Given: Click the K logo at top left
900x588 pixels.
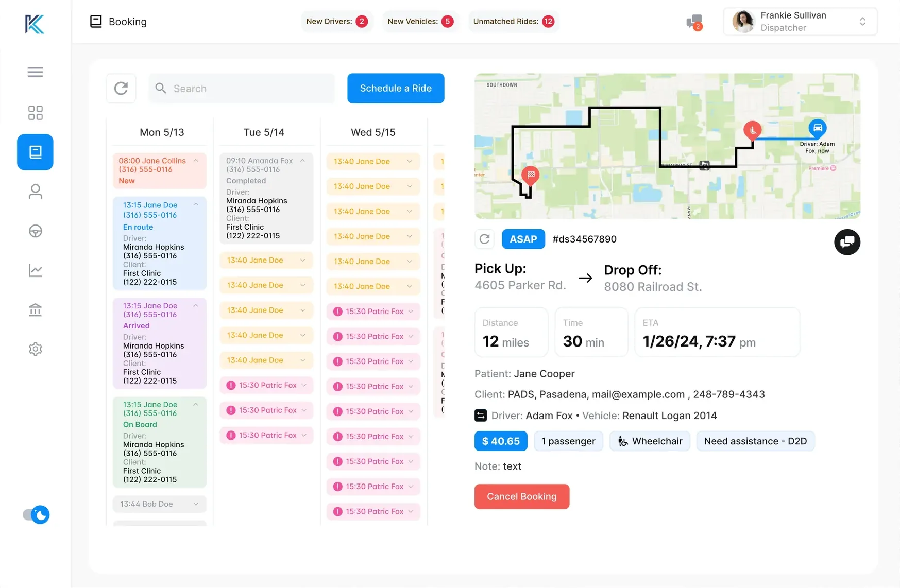Looking at the screenshot, I should 35,24.
